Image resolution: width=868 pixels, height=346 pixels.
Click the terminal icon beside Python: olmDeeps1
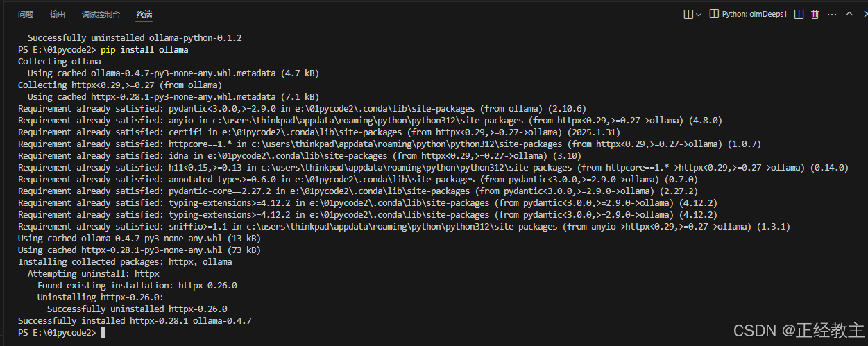713,14
